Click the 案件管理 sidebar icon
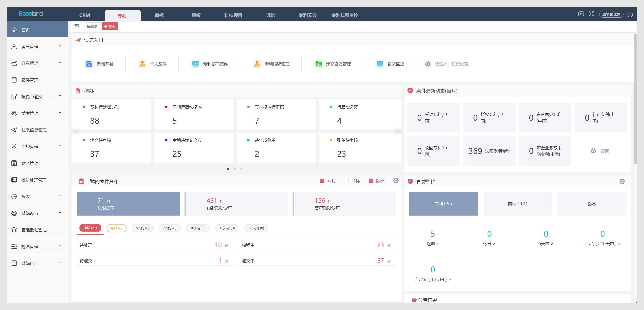The width and height of the screenshot is (644, 310). coord(14,80)
